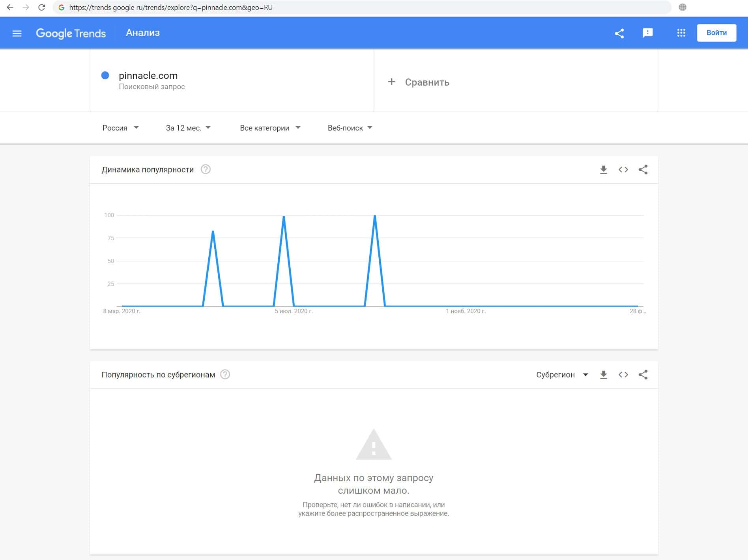Click the Динамика популярности heading
Viewport: 748px width, 560px height.
(x=148, y=170)
